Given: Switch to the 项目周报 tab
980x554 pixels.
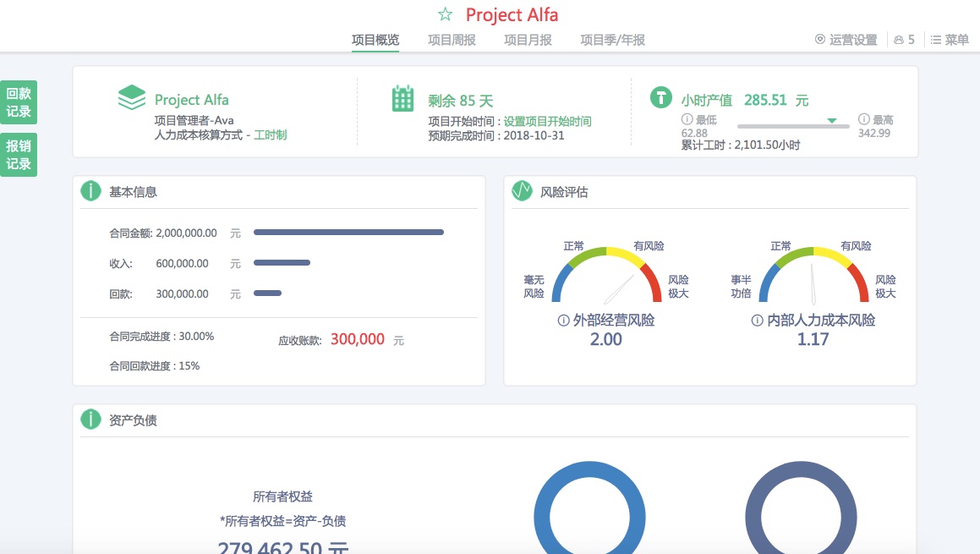Looking at the screenshot, I should 452,40.
